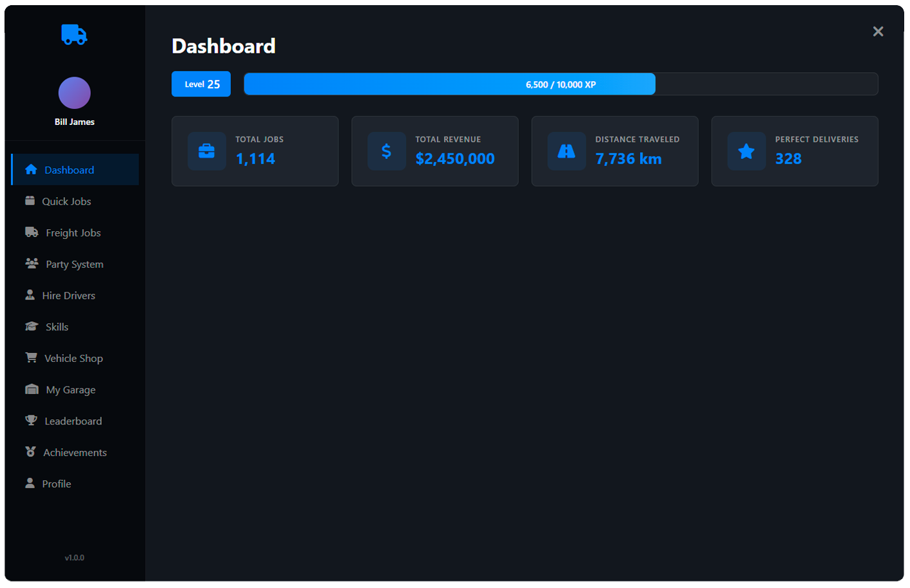Screen dimensions: 910x588
Task: Click the blue truck logo icon
Action: [74, 34]
